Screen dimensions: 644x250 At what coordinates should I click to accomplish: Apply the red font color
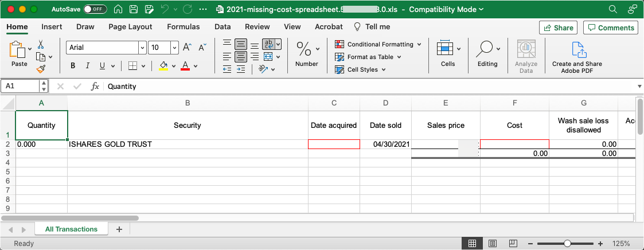pos(185,66)
